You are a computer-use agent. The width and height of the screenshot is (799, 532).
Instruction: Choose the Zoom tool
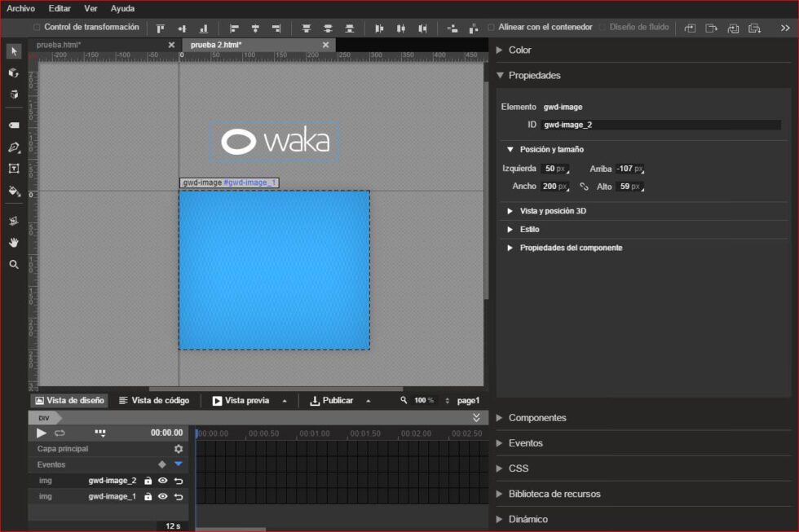[12, 265]
